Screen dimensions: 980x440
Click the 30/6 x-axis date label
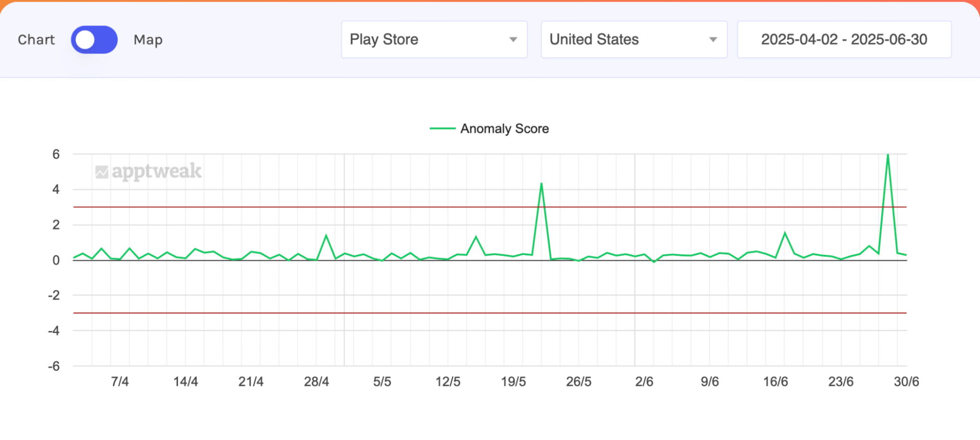click(906, 381)
